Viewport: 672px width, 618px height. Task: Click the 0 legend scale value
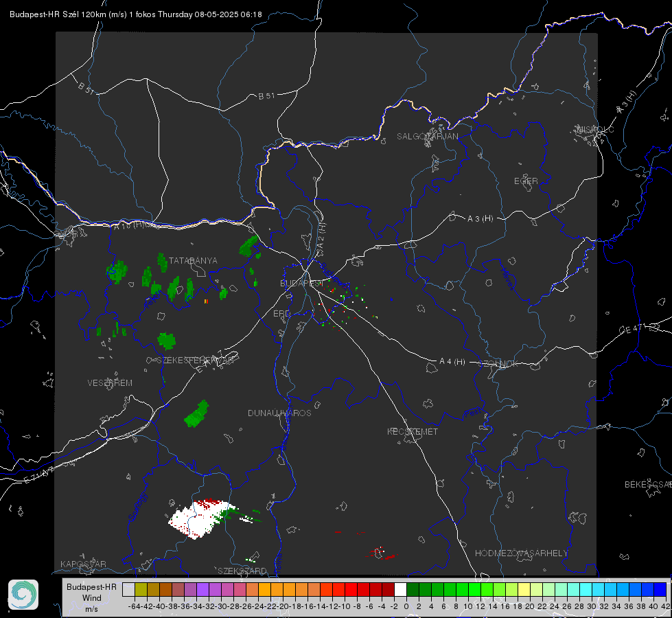[406, 606]
